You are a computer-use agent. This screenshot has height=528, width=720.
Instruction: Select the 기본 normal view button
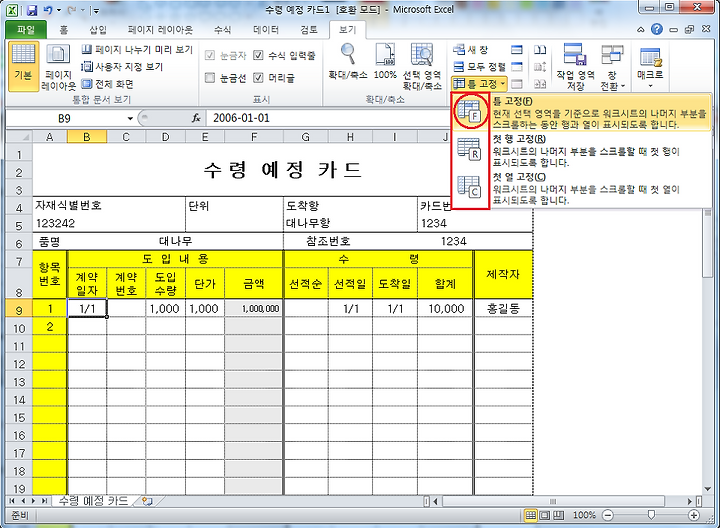[x=23, y=66]
